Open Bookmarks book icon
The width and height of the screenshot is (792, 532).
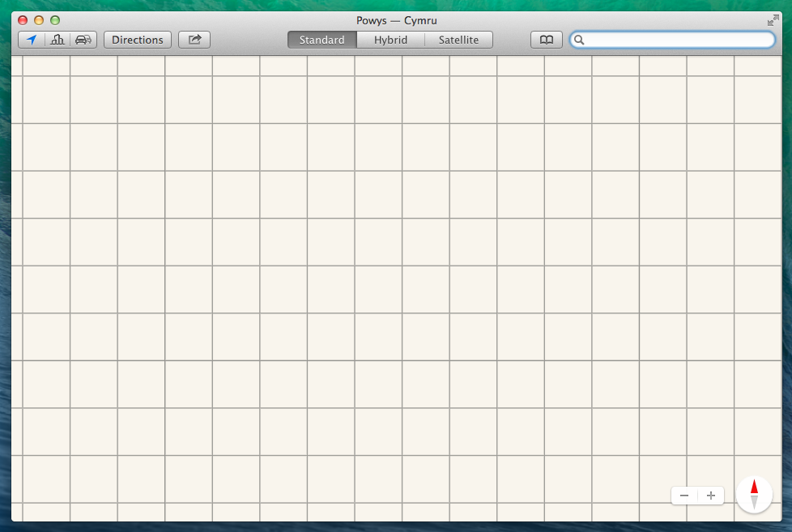tap(547, 40)
